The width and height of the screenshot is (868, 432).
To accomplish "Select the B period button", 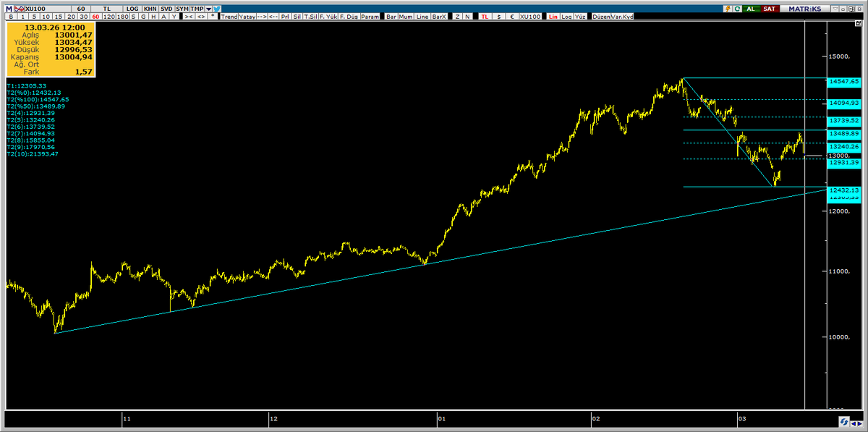I will click(x=11, y=17).
